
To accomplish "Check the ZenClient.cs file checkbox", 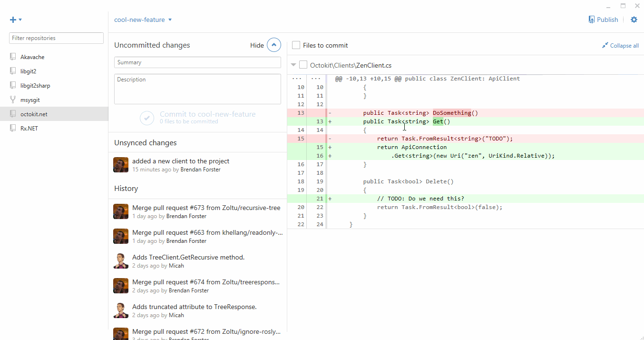I will click(303, 65).
